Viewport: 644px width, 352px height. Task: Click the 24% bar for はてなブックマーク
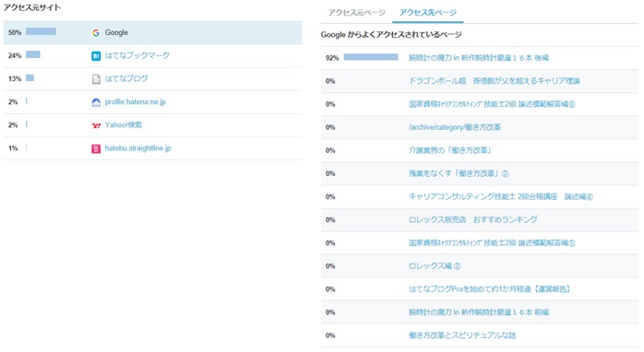(33, 54)
